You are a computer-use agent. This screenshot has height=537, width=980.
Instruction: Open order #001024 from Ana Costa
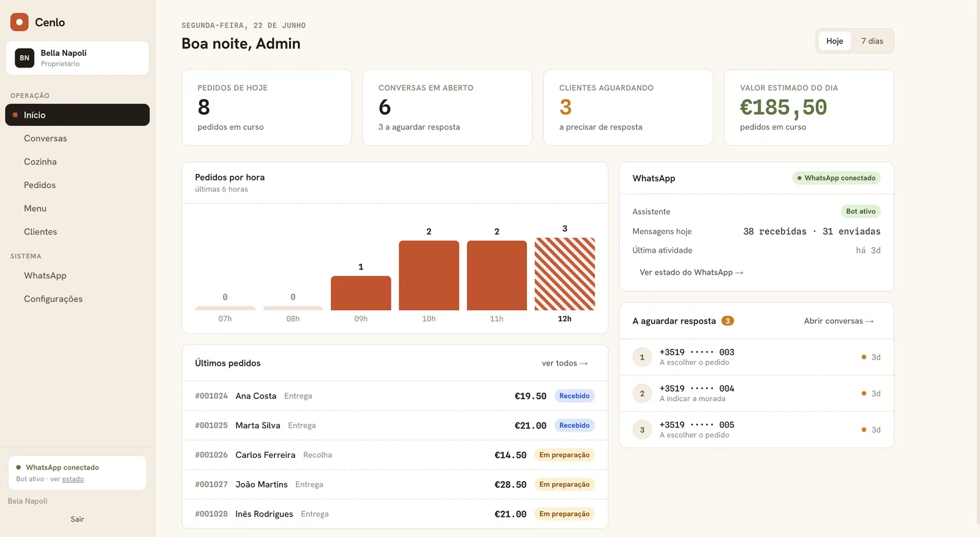(x=395, y=396)
